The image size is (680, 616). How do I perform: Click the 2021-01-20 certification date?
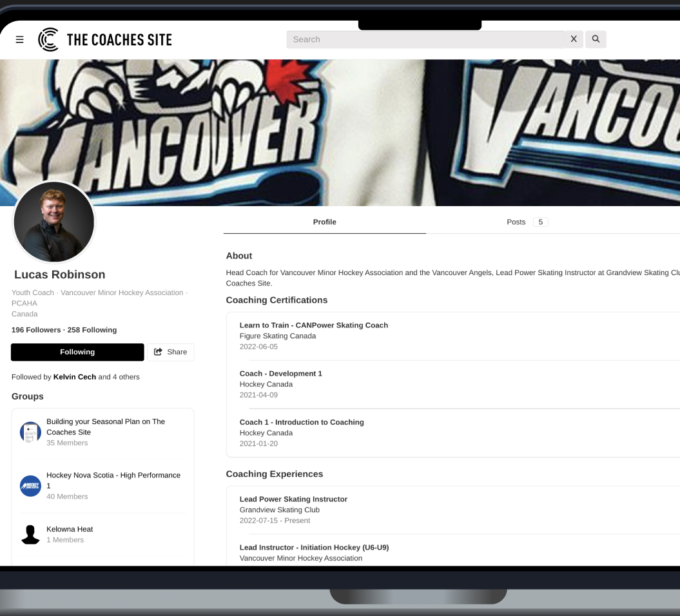(258, 443)
